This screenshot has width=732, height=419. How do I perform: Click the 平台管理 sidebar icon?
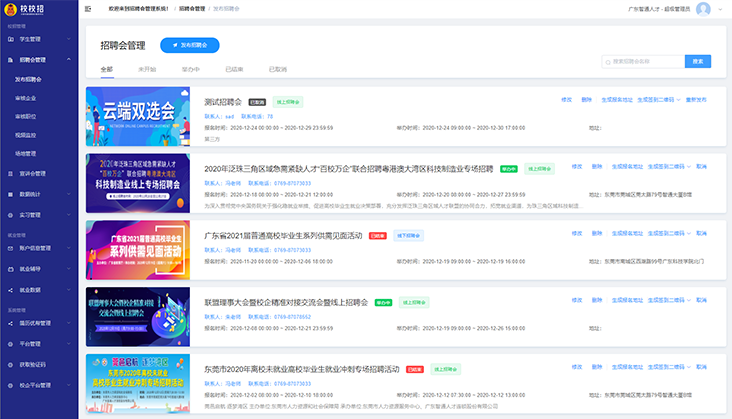click(10, 344)
